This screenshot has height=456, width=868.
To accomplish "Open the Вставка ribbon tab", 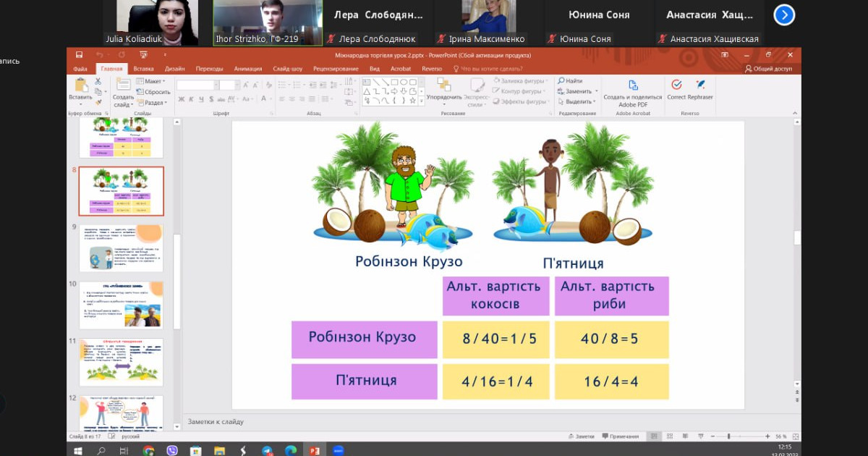I will pyautogui.click(x=143, y=69).
